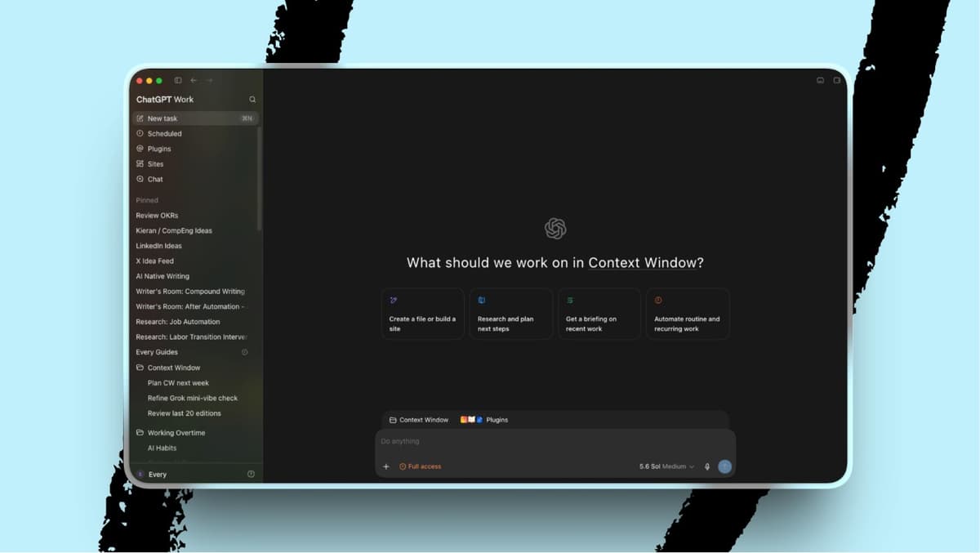Go back with the left arrow

click(x=194, y=80)
